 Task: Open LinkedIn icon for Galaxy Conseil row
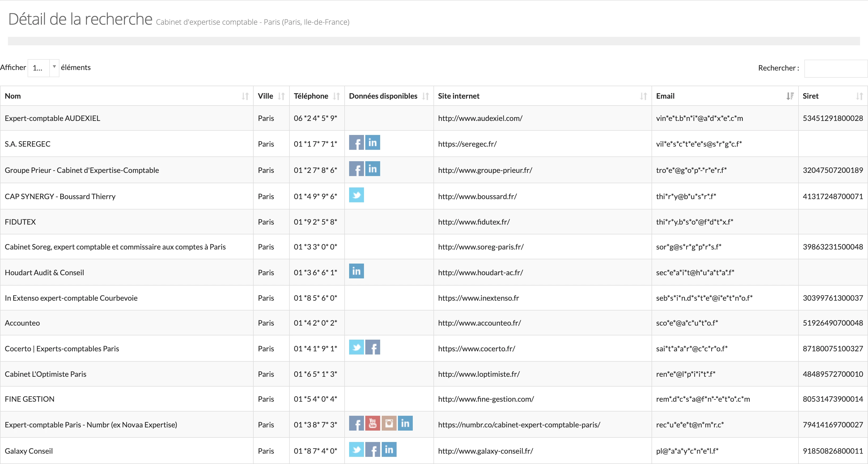(389, 449)
